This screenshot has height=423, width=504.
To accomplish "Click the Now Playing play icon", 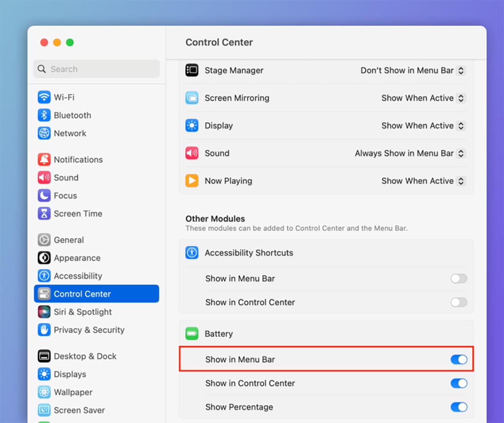I will [x=192, y=181].
